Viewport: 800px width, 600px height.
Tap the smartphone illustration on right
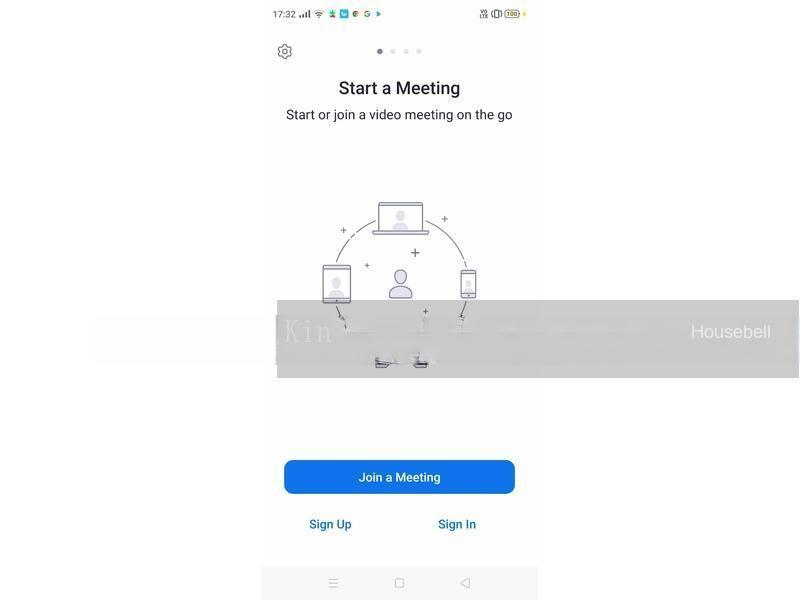click(468, 284)
